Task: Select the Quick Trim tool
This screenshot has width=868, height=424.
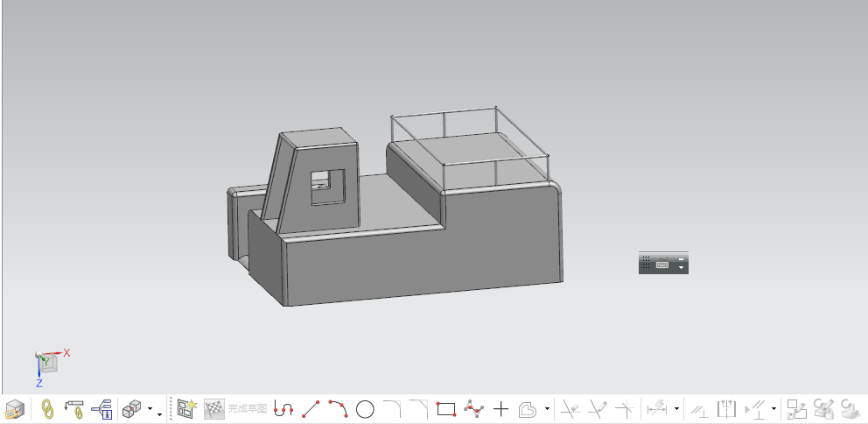Action: click(x=570, y=410)
